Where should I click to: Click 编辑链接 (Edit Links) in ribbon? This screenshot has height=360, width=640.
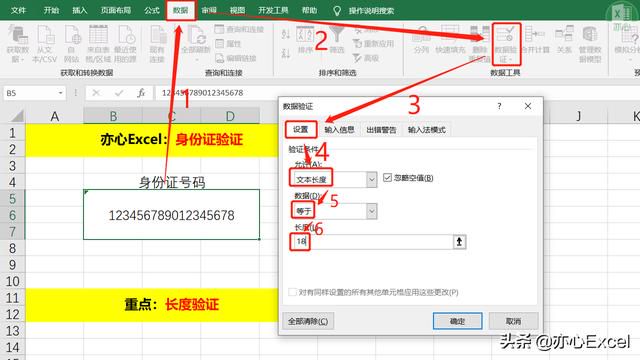(x=236, y=58)
